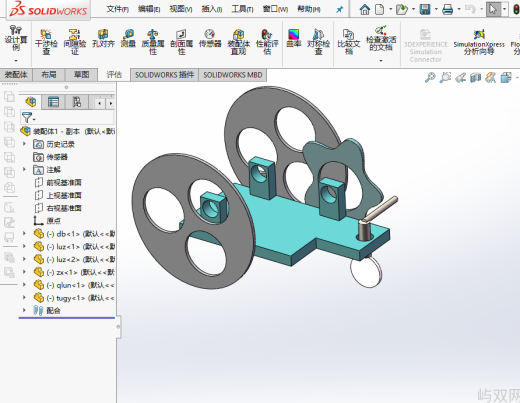Open the 窗口 (Window) menu

pyautogui.click(x=275, y=9)
